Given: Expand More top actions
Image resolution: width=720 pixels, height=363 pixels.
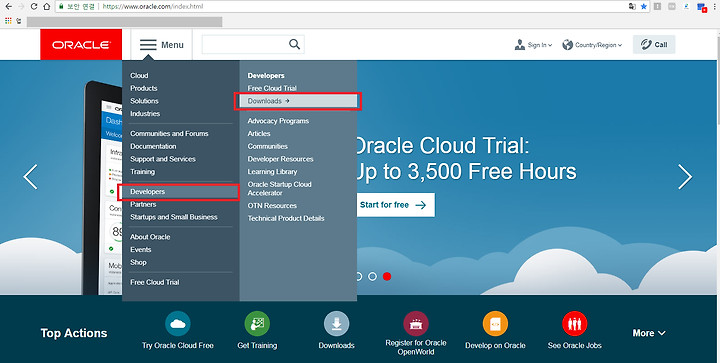Looking at the screenshot, I should tap(649, 333).
